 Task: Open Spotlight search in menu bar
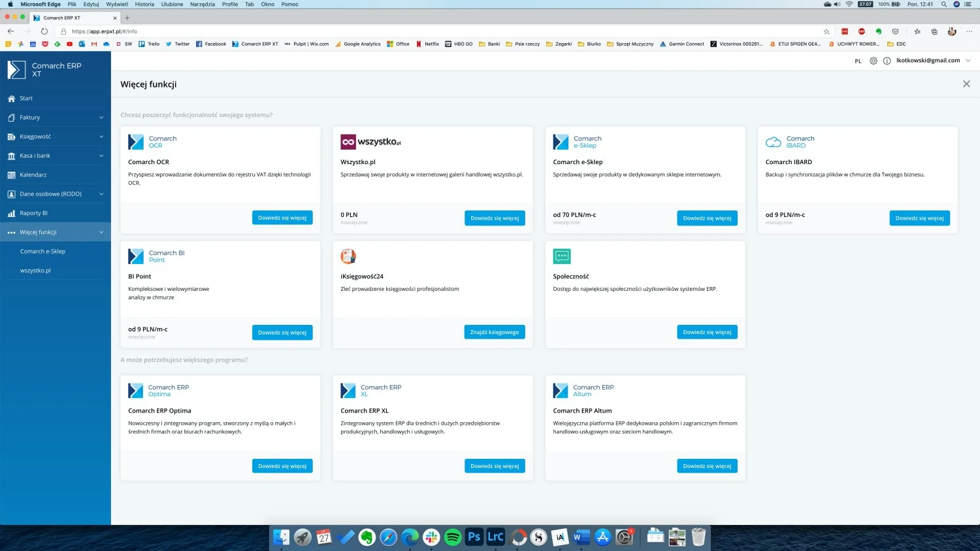944,4
